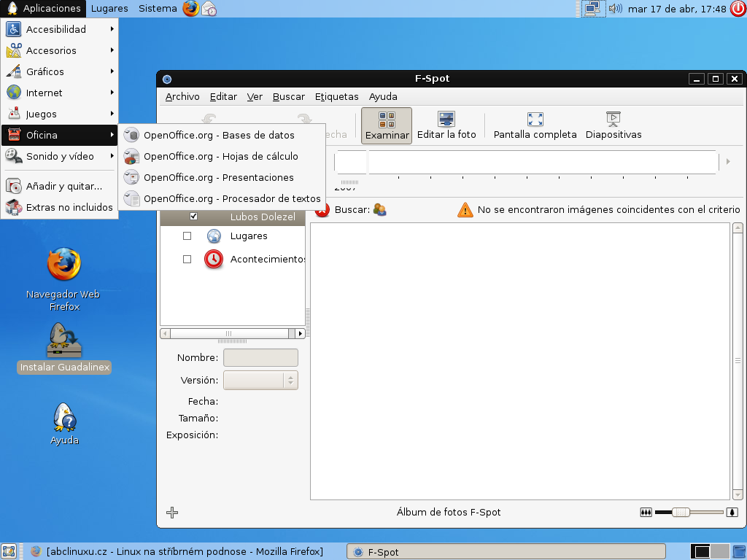Viewport: 747px width, 560px height.
Task: Open the Etiquetas menu
Action: [337, 97]
